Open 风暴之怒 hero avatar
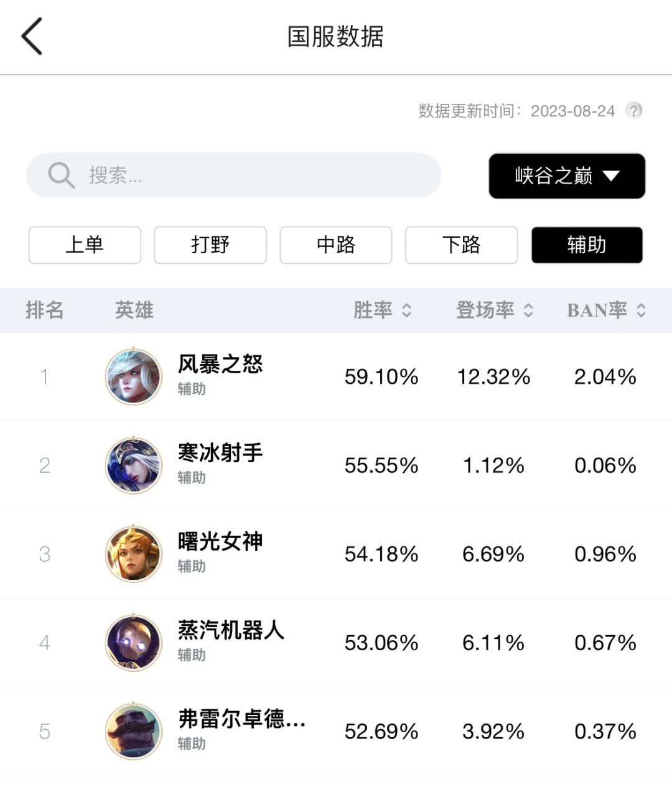Image resolution: width=672 pixels, height=787 pixels. (x=133, y=376)
